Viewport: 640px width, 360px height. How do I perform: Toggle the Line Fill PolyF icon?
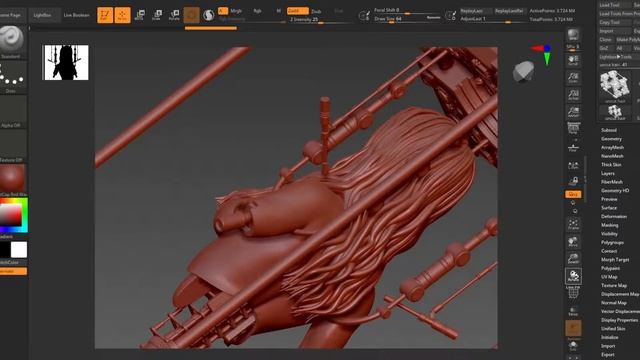pyautogui.click(x=573, y=292)
